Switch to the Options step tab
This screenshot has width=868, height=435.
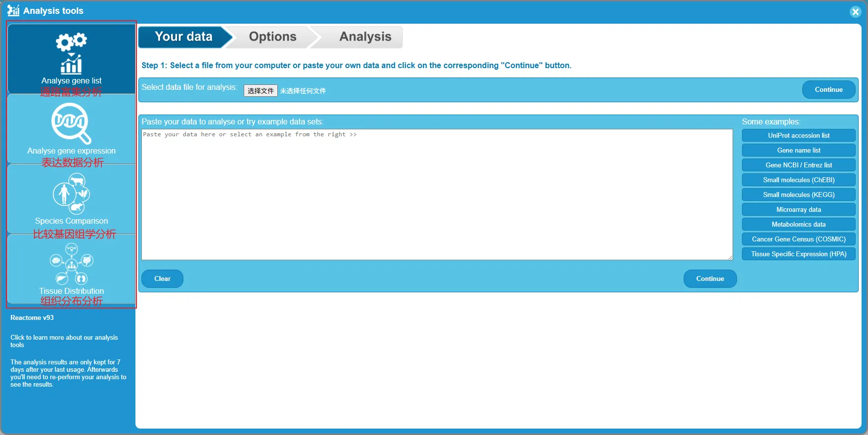[x=272, y=37]
